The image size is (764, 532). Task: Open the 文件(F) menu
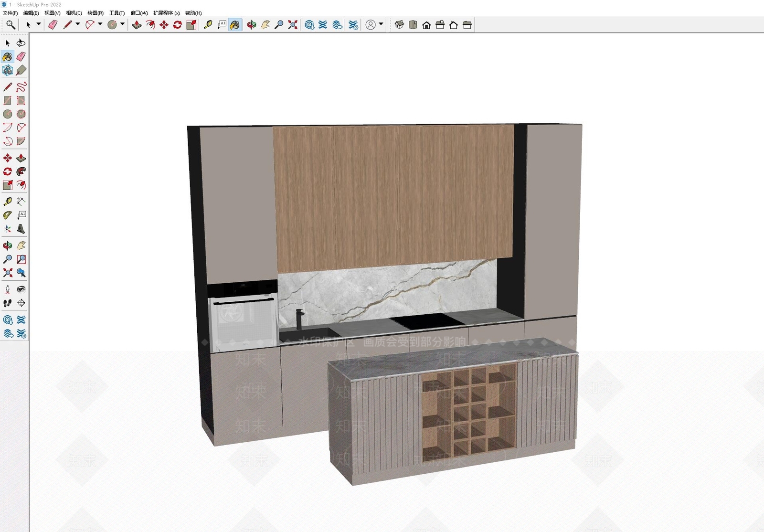[10, 13]
